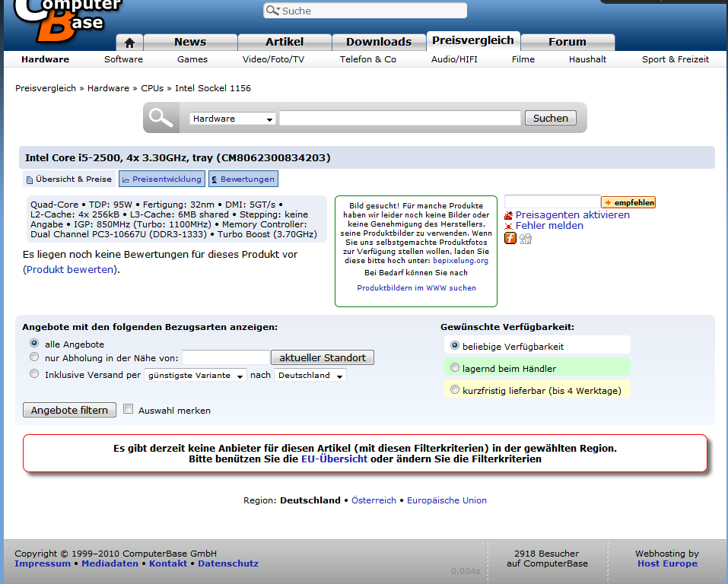Focus the top 'Suche' search field

click(x=365, y=11)
